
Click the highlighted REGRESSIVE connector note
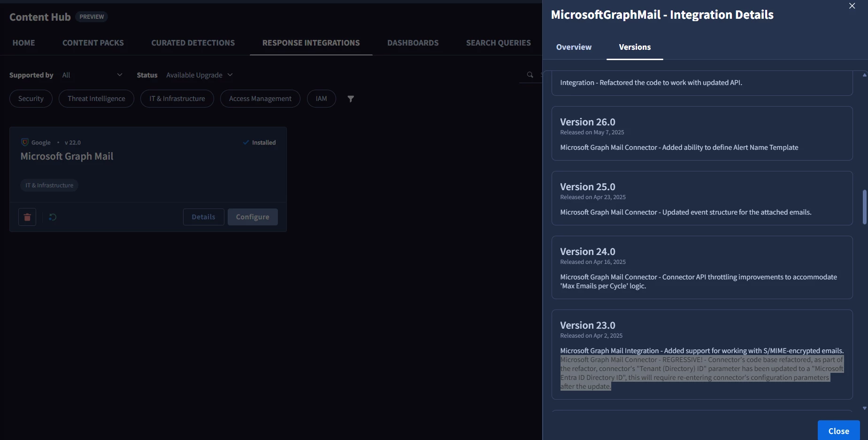click(702, 373)
